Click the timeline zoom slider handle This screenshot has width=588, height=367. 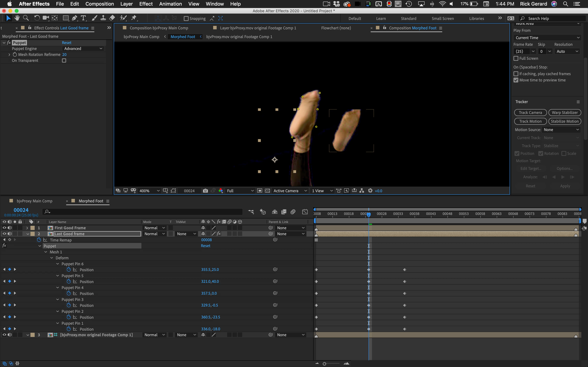(x=324, y=364)
